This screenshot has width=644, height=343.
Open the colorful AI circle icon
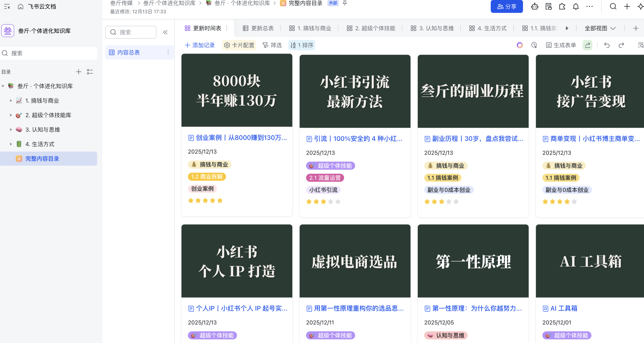(x=520, y=45)
